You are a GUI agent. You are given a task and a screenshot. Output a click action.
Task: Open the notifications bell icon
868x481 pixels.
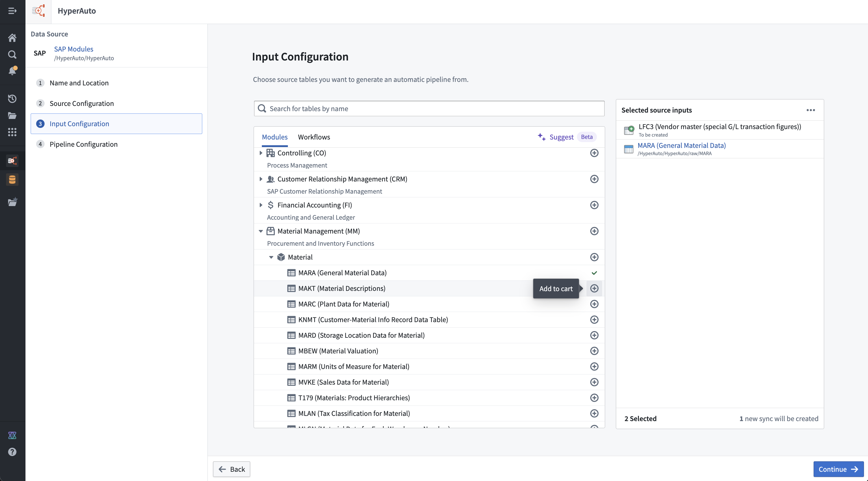12,71
